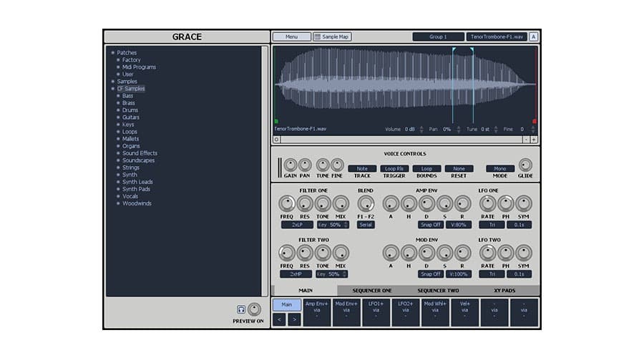Click waveform zoom reset button
Screen dimensions: 644x358
(276, 140)
